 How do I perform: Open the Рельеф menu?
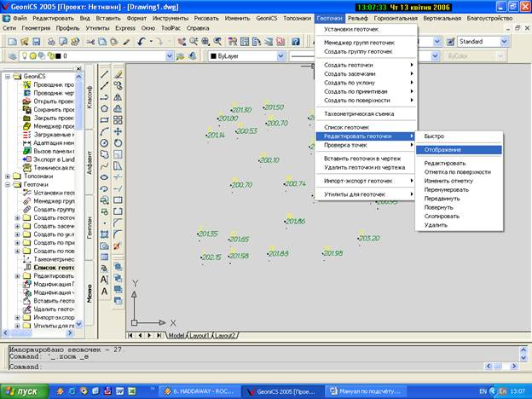click(x=357, y=18)
